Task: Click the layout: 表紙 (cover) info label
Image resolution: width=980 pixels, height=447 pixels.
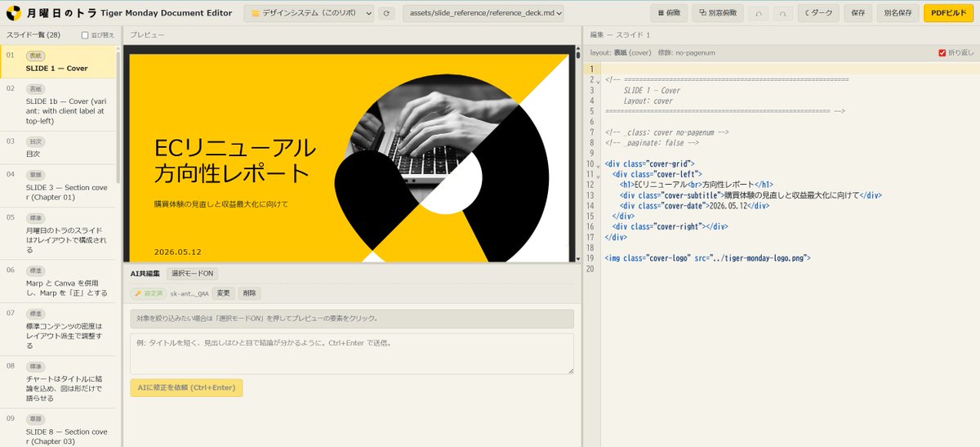Action: [x=621, y=53]
